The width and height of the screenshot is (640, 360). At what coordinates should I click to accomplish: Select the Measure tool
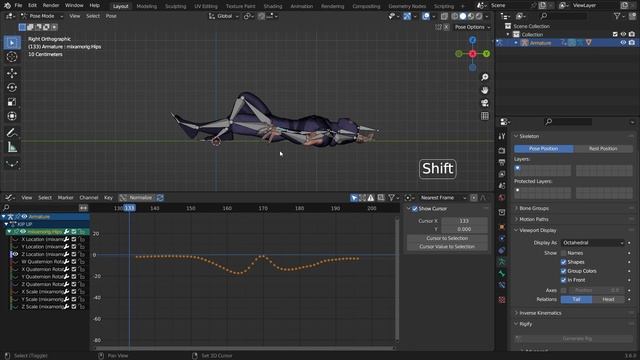click(x=12, y=147)
